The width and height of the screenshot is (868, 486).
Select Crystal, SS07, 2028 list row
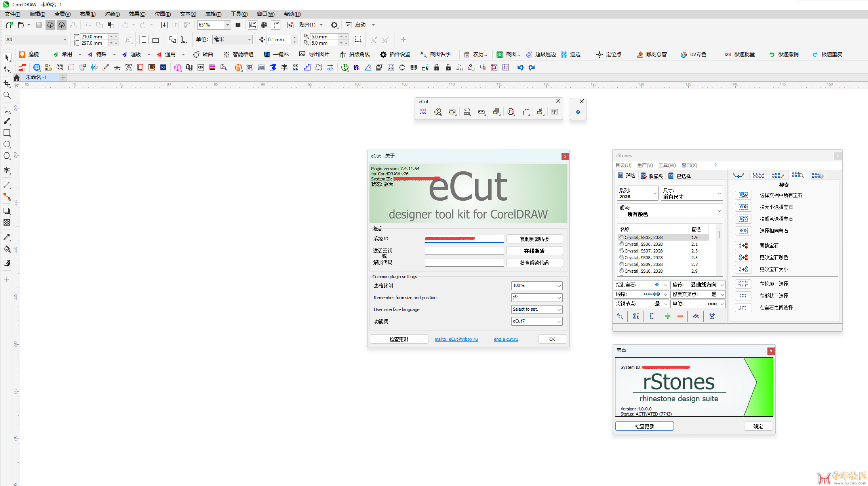tap(643, 251)
